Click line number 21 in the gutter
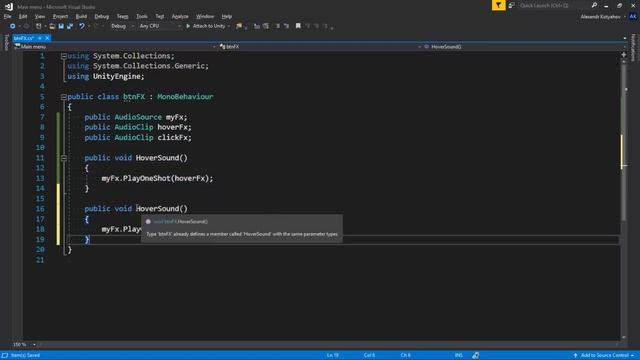Screen dimensions: 640x360 40,260
